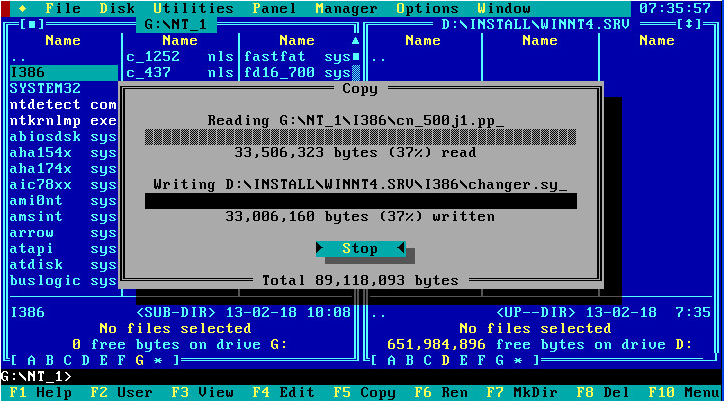This screenshot has width=724, height=401.
Task: Select the fd16_700 sys file
Action: [297, 73]
